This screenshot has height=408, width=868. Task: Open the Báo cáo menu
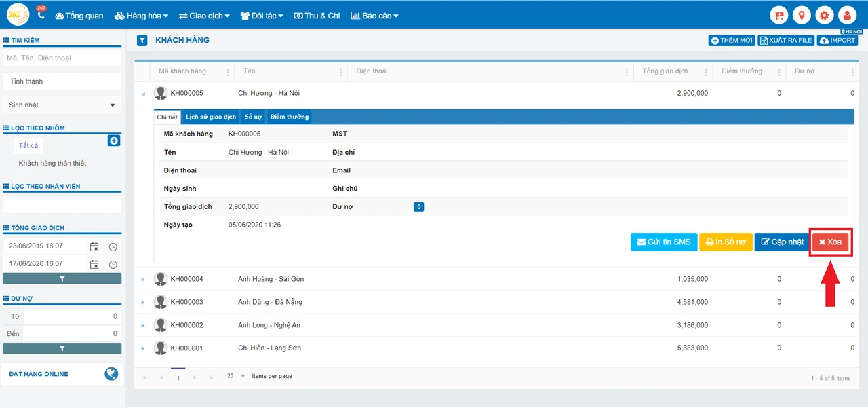click(374, 15)
